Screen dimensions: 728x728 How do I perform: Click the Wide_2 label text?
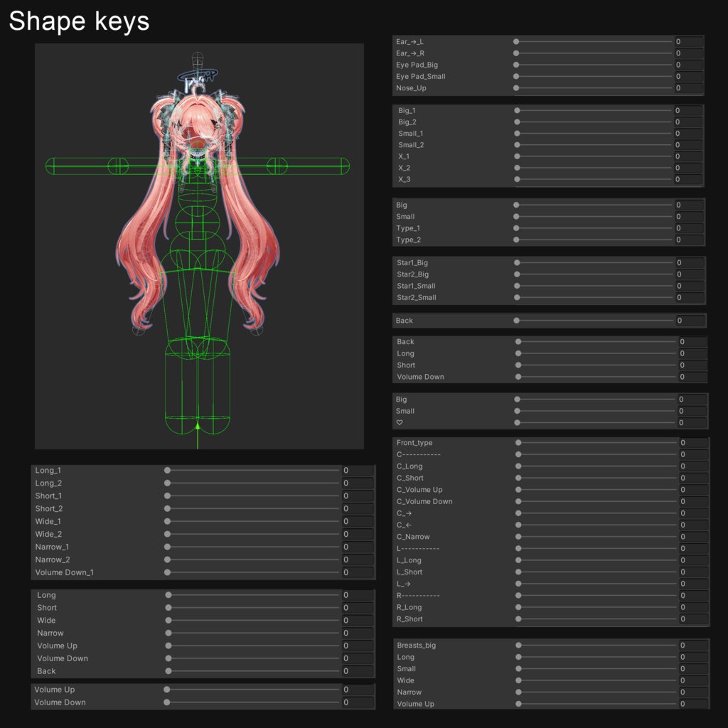point(48,535)
